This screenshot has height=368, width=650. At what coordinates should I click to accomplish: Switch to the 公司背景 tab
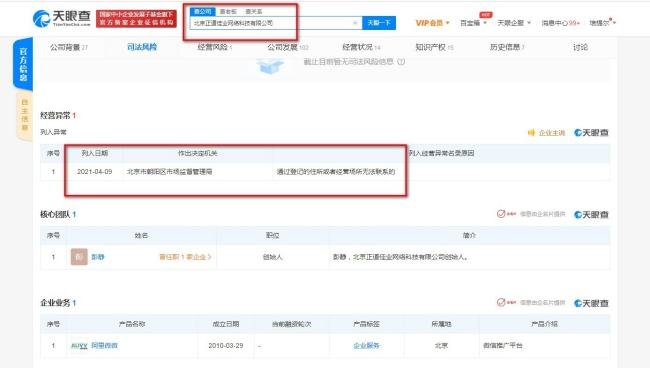(68, 47)
